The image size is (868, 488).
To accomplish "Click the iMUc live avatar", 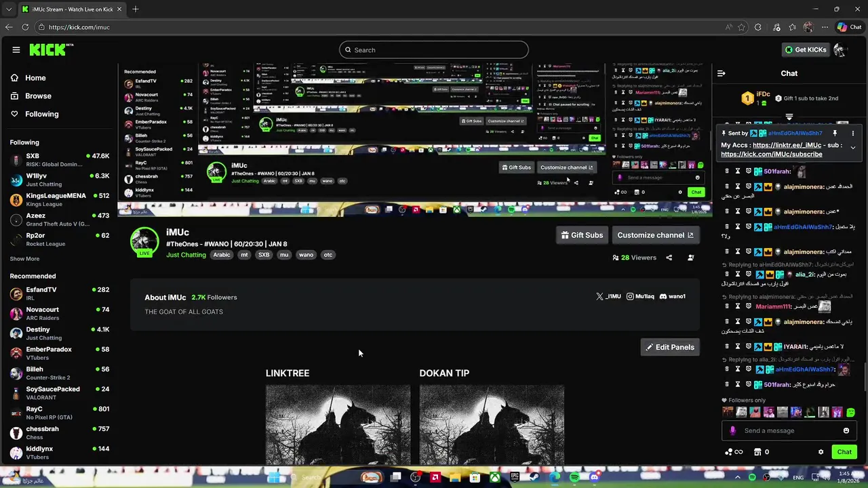I will 144,241.
